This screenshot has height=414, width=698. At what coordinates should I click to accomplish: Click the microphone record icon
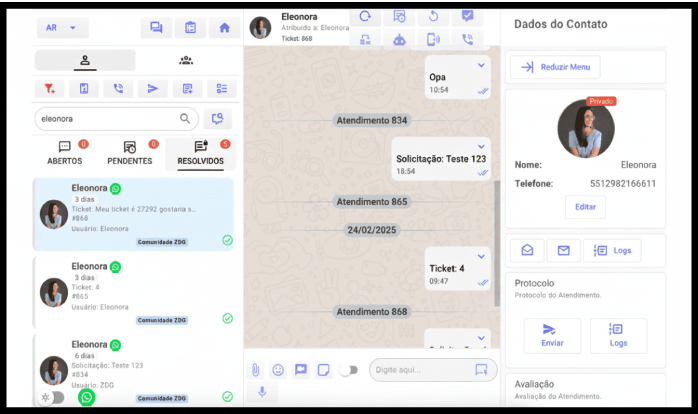[x=262, y=391]
